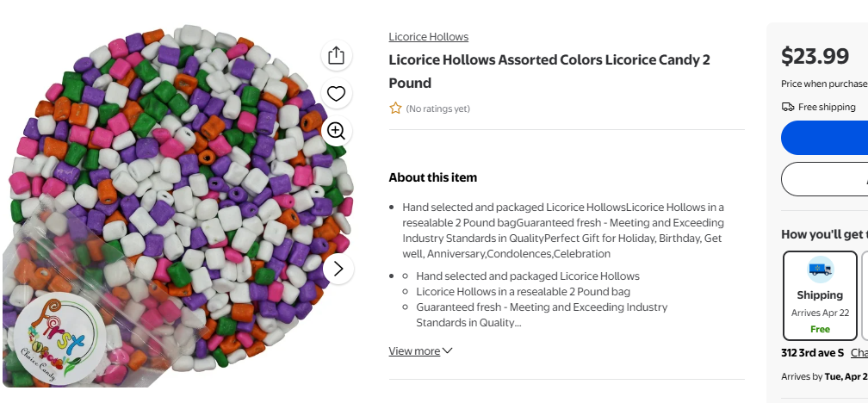Click the magnifier zoom-in icon
Screen dimensions: 868x403
[x=336, y=131]
